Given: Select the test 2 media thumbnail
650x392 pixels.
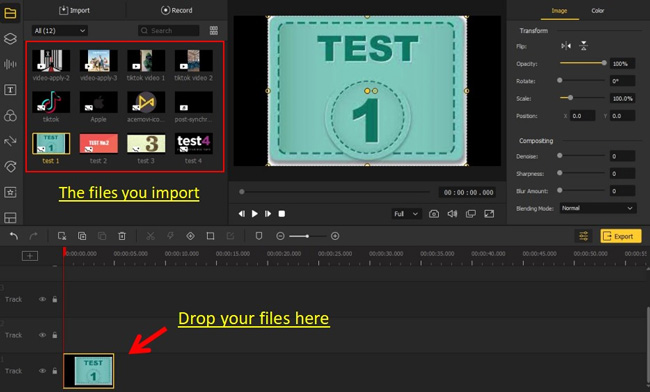Looking at the screenshot, I should tap(99, 143).
